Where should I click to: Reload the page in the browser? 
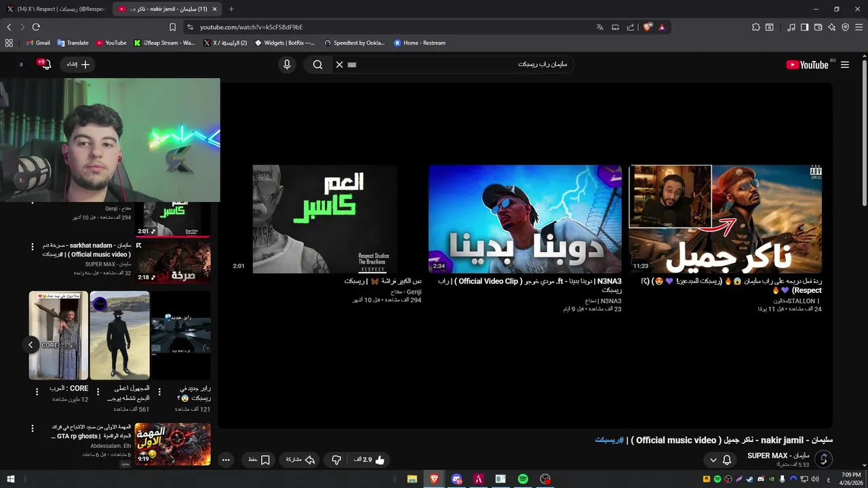36,27
